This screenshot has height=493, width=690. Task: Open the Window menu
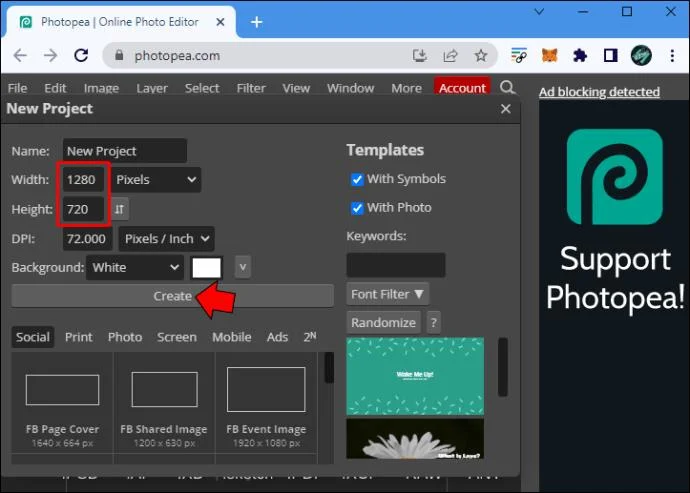coord(350,88)
